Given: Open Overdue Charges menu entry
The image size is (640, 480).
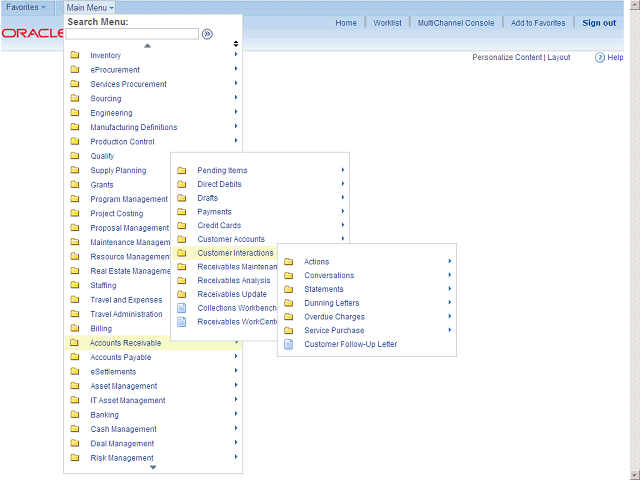Looking at the screenshot, I should (x=335, y=317).
